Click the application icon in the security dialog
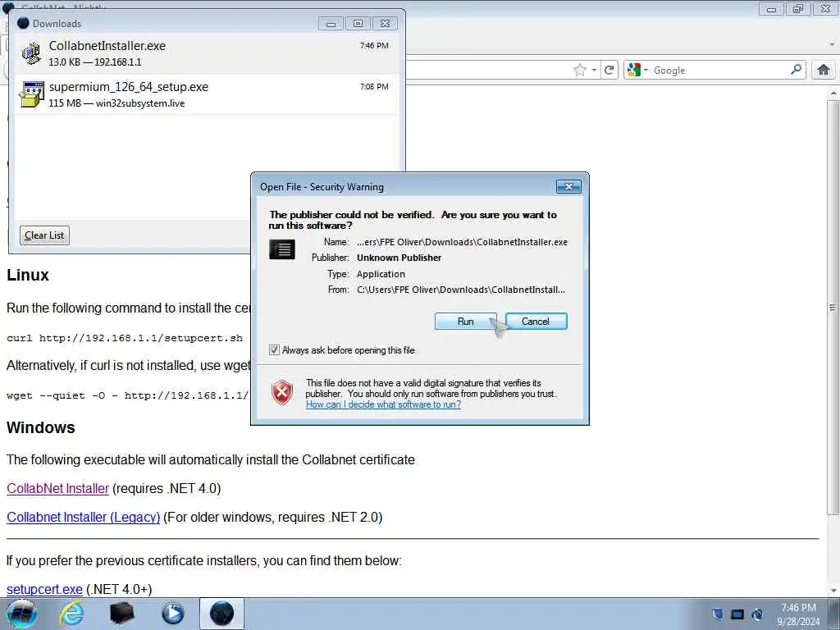 tap(282, 249)
